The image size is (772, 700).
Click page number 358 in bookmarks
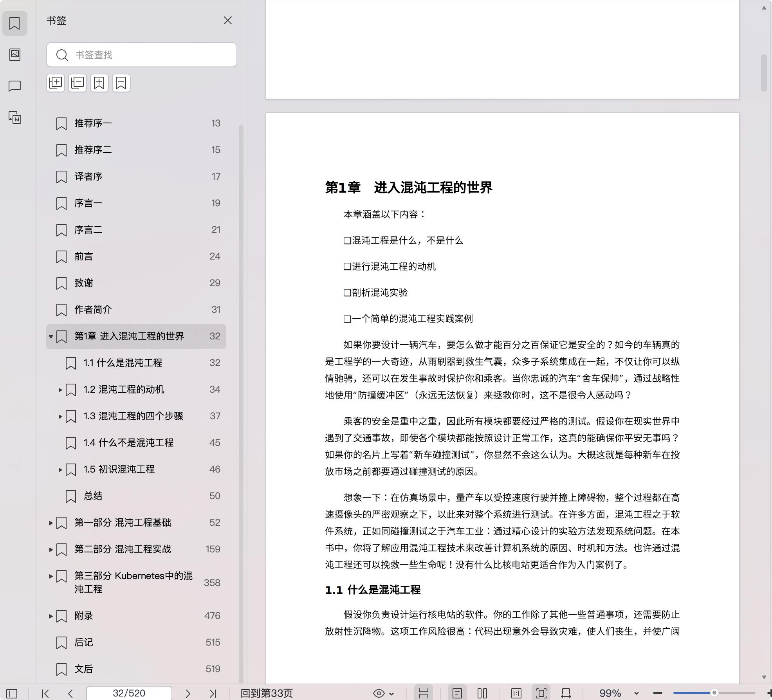(212, 583)
